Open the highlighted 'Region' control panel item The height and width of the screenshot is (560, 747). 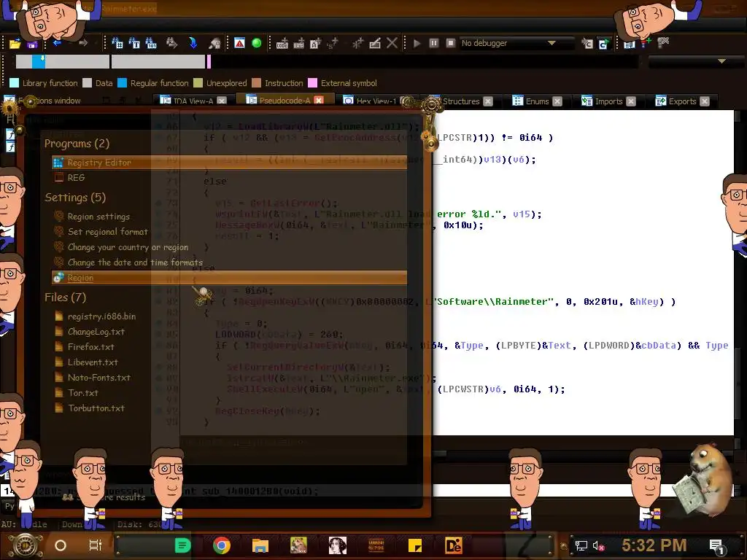[229, 278]
